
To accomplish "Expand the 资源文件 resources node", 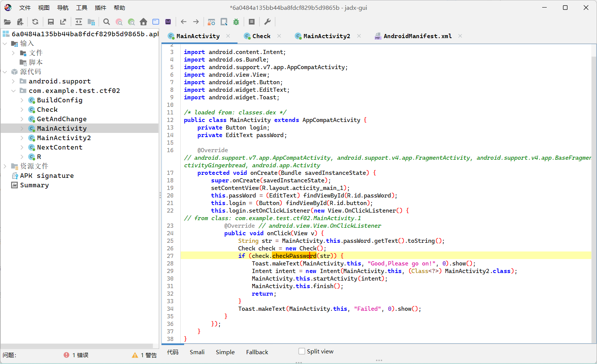I will click(5, 166).
